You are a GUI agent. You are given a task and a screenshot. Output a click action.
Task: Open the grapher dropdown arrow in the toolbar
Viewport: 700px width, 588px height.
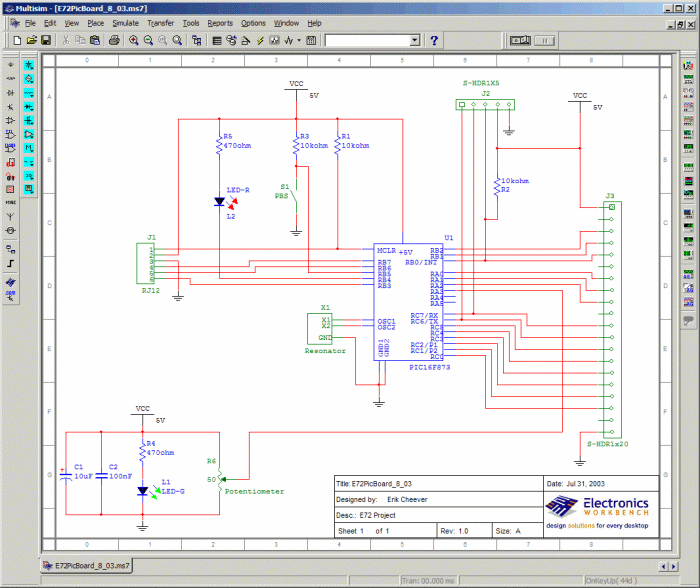point(298,41)
